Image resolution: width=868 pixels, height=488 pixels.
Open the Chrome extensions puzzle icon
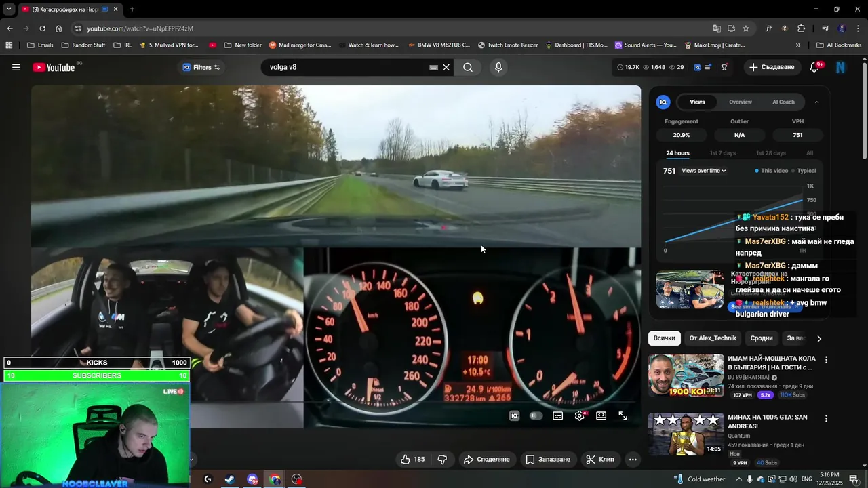tap(801, 28)
